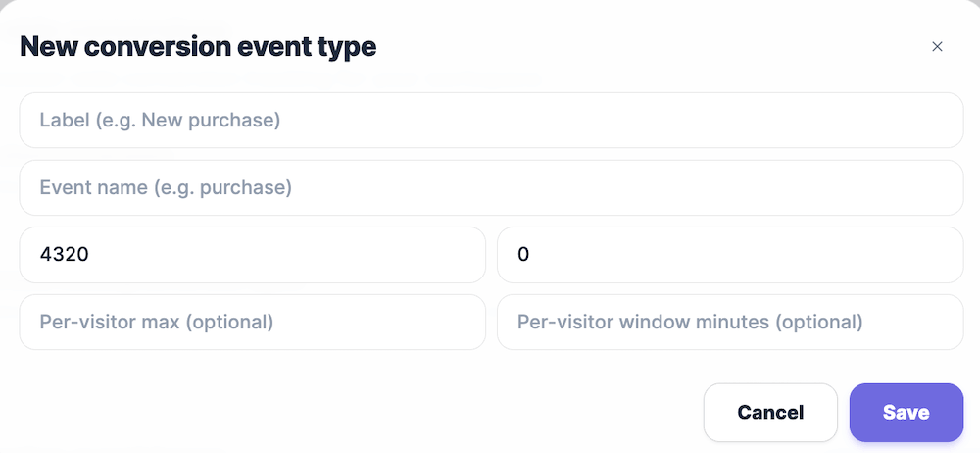The image size is (980, 453).
Task: Close the new conversion event dialog
Action: [937, 47]
